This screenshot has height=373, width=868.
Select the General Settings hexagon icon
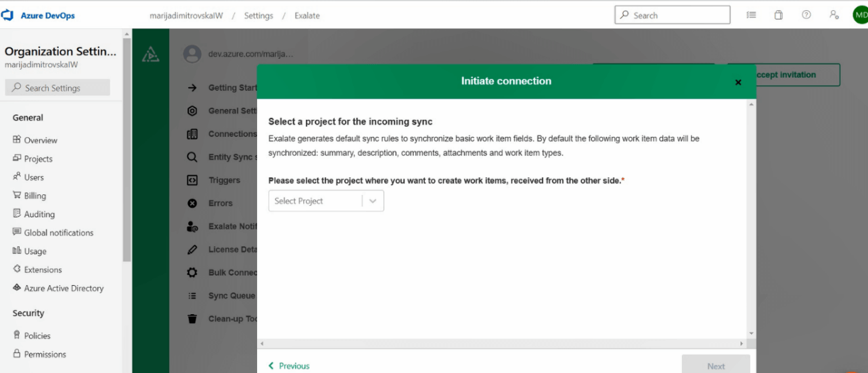[x=192, y=111]
